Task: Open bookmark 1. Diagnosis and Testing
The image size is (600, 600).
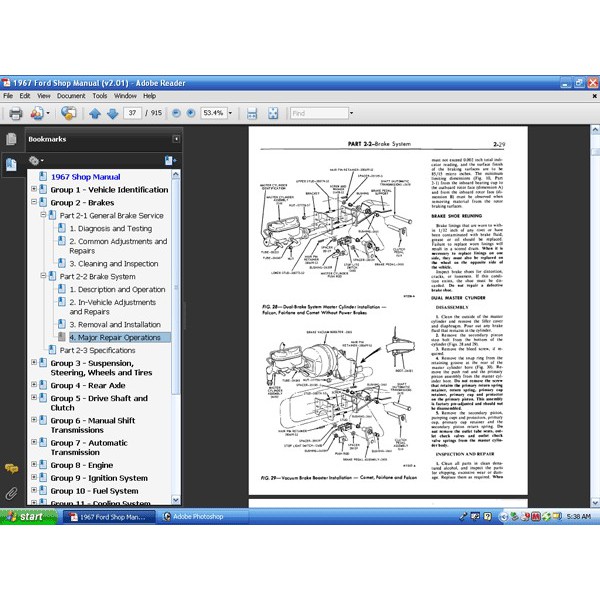Action: click(111, 228)
